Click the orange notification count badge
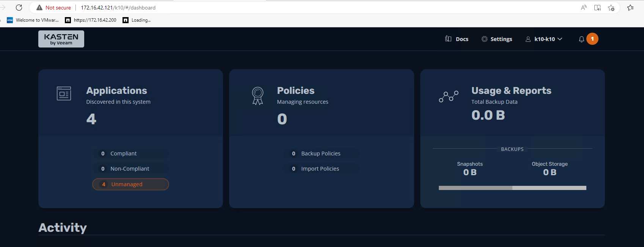 (x=592, y=39)
